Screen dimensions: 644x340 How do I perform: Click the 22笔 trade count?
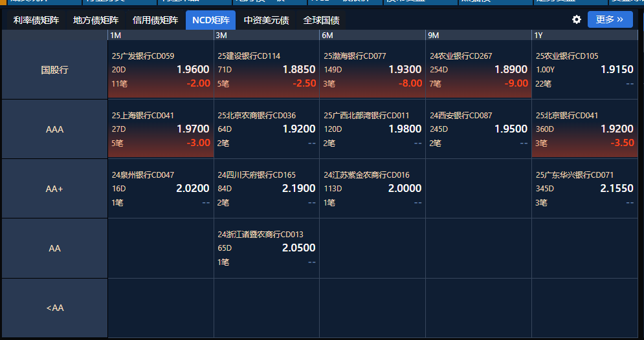[x=544, y=83]
